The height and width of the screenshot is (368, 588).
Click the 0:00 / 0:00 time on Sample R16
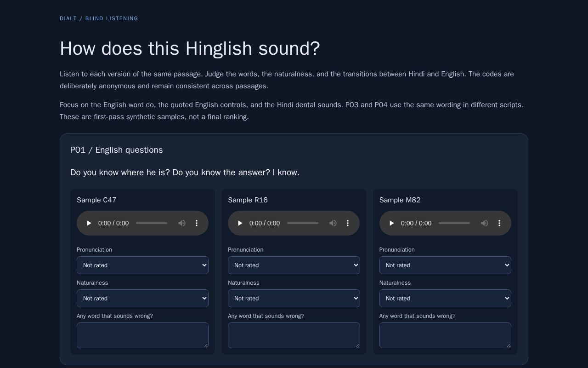coord(265,223)
